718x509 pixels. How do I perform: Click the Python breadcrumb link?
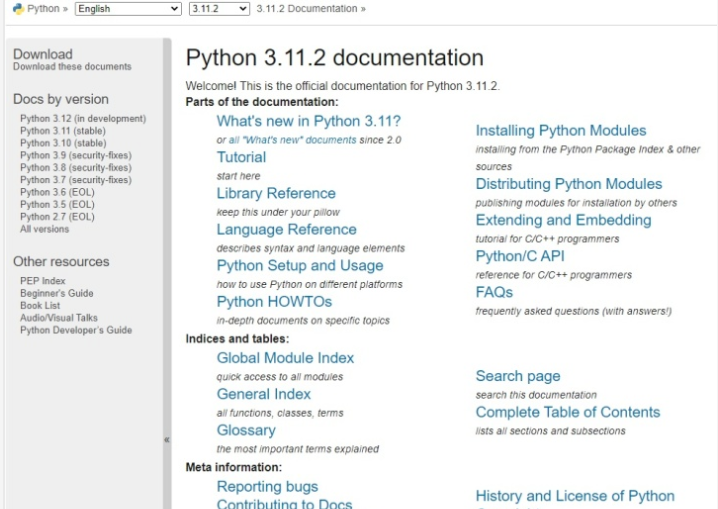tap(44, 9)
